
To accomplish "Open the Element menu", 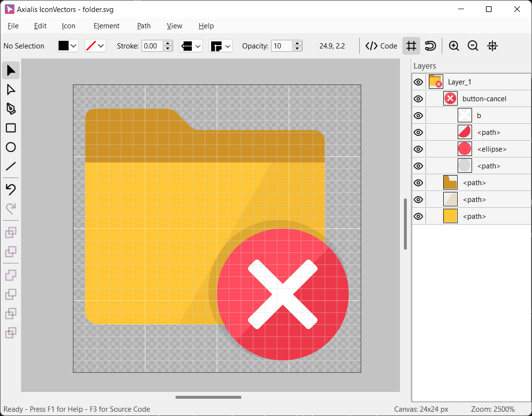I will (106, 26).
